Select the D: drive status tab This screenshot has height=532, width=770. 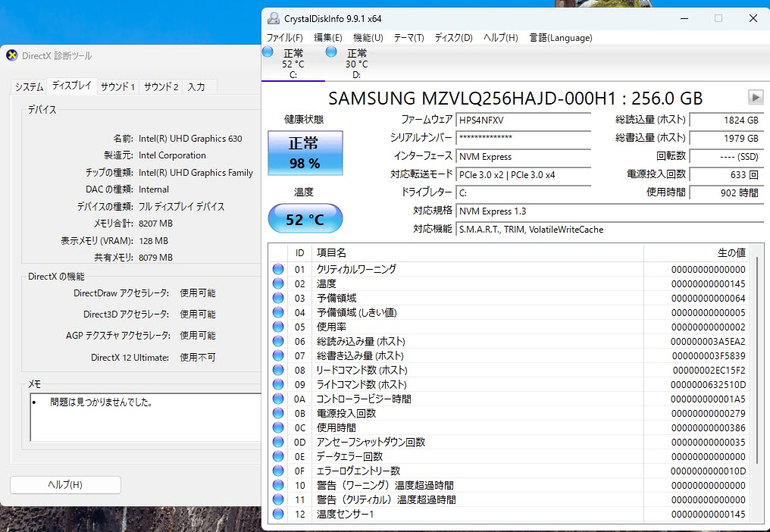click(356, 64)
